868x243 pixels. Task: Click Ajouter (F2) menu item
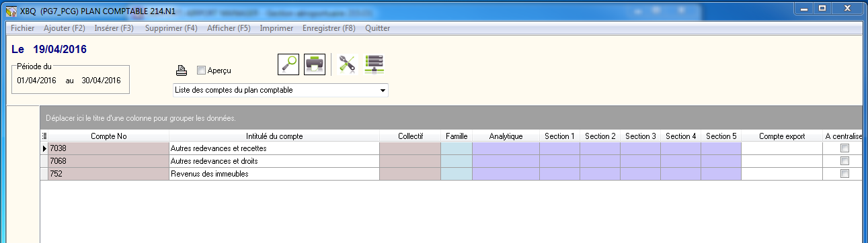[x=64, y=28]
